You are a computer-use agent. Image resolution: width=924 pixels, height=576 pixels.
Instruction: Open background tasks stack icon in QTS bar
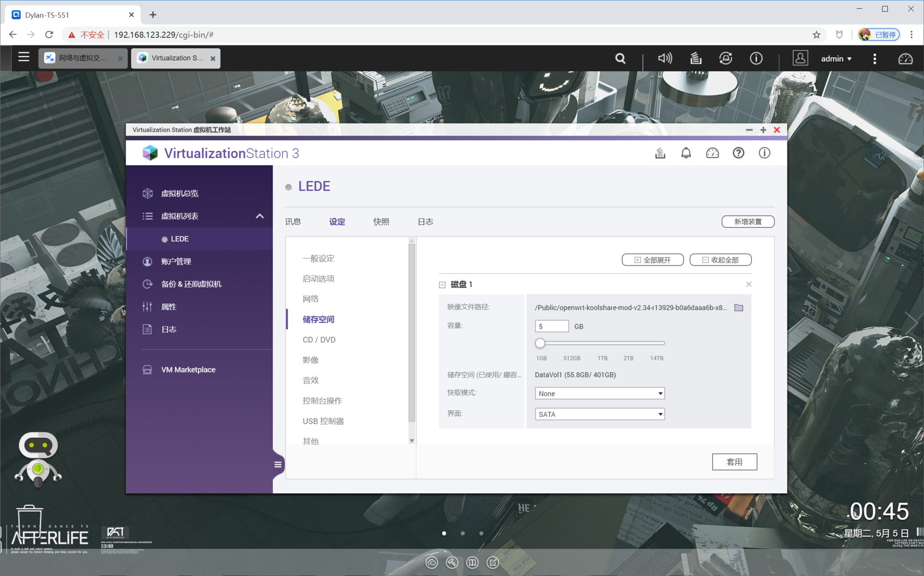pos(696,58)
